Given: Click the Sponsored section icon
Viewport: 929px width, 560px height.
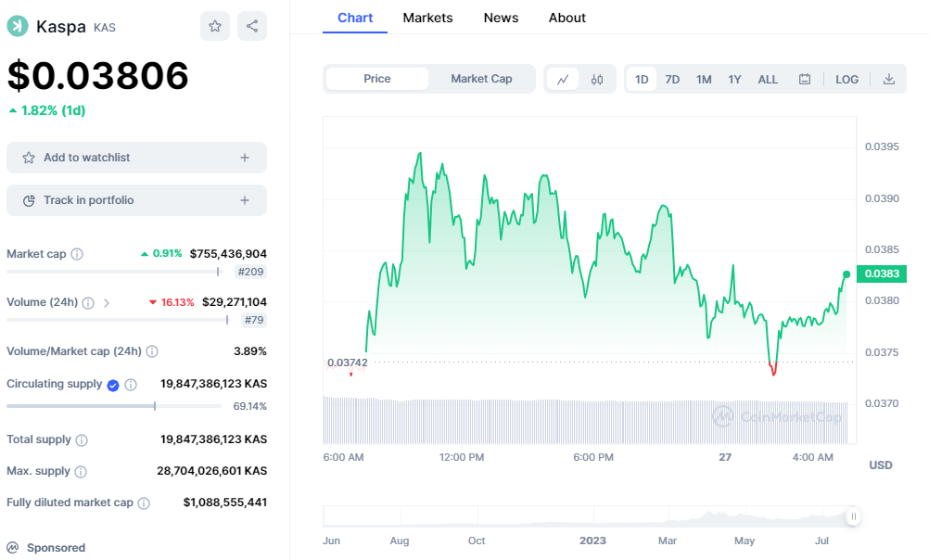Looking at the screenshot, I should 13,548.
